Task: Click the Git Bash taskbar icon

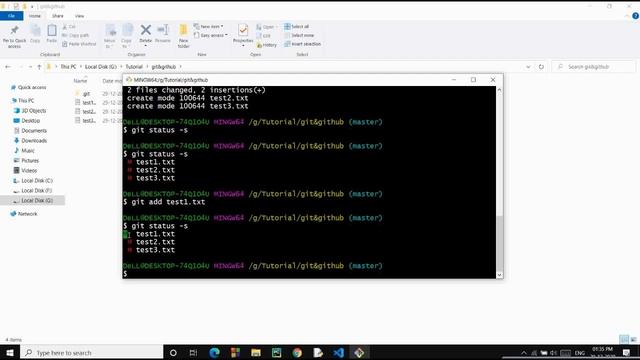Action: pyautogui.click(x=359, y=353)
